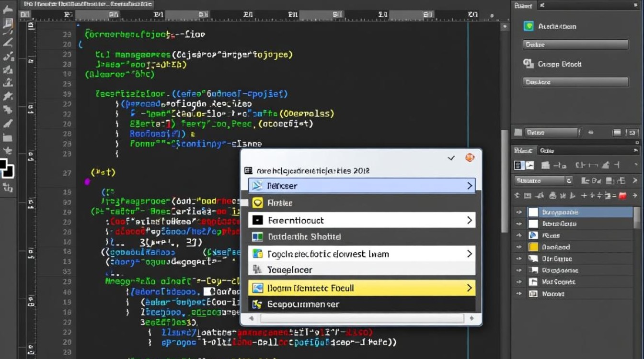The image size is (644, 359).
Task: Click the checkmark icon in popup header
Action: (x=451, y=158)
